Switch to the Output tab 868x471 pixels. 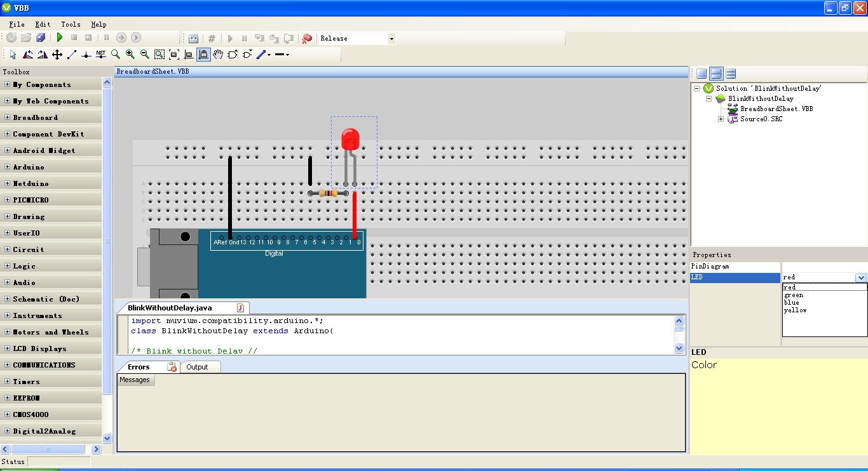[x=197, y=367]
